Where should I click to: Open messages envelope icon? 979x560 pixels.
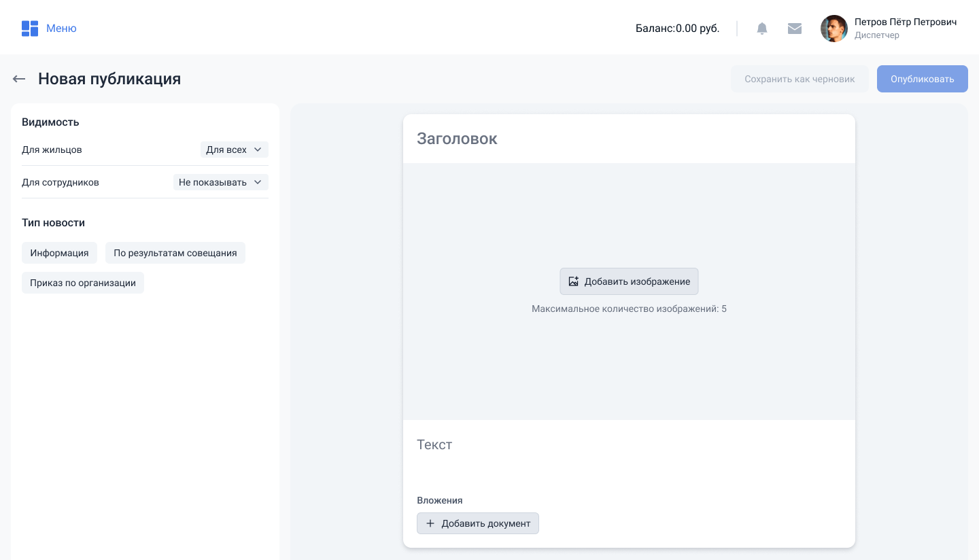(795, 29)
